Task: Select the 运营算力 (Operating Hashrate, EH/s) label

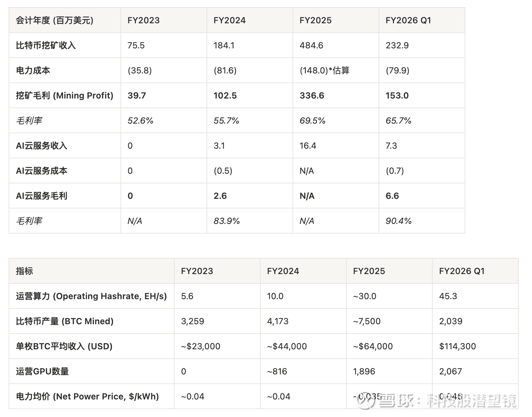Action: click(91, 296)
